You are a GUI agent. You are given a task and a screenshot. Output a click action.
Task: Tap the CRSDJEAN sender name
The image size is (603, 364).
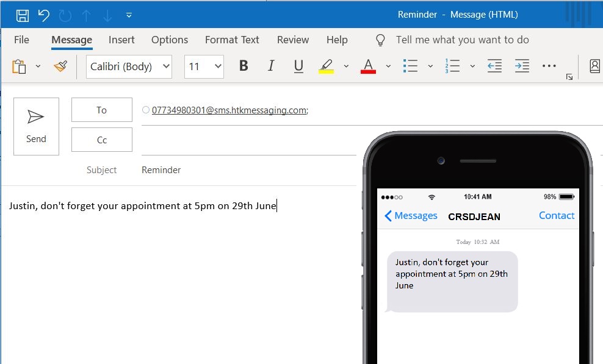[x=474, y=217]
